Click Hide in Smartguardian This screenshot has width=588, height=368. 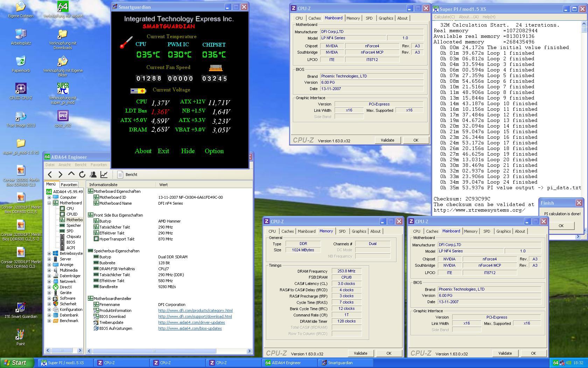click(x=188, y=151)
